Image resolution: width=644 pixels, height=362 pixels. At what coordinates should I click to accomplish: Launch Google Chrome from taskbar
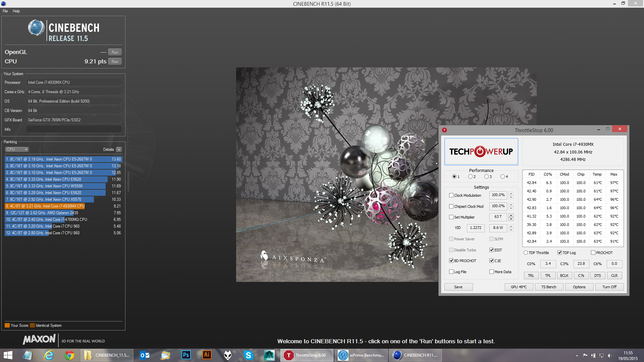[x=69, y=355]
